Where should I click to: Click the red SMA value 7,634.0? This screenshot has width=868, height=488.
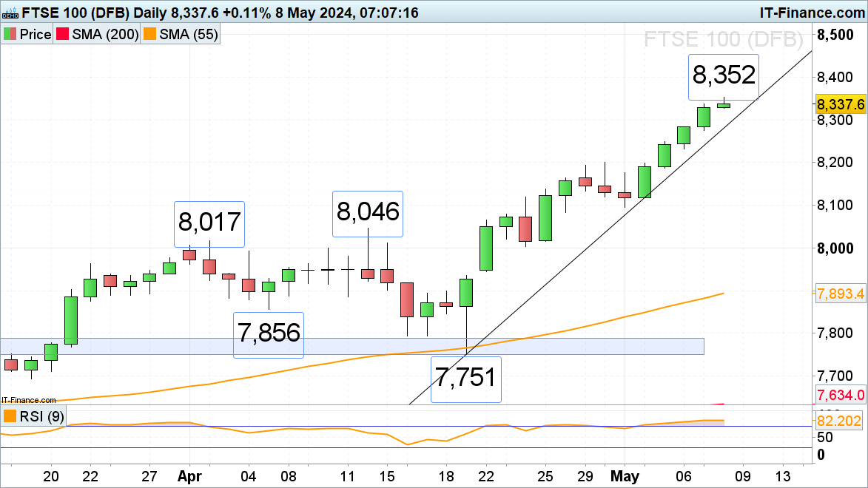click(x=841, y=395)
